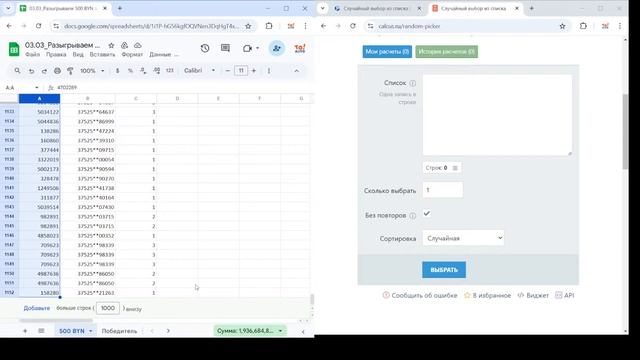Open the toolbar three-dot overflow menu
This screenshot has height=360, width=640.
269,71
